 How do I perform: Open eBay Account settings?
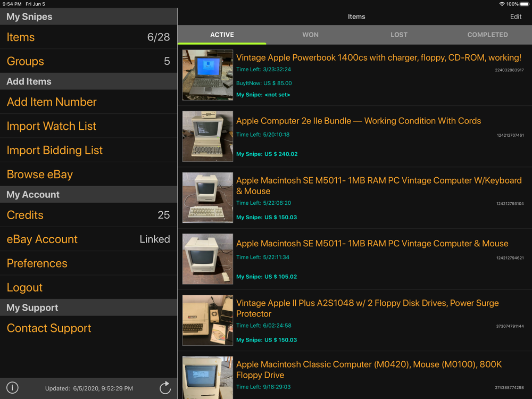click(x=88, y=239)
